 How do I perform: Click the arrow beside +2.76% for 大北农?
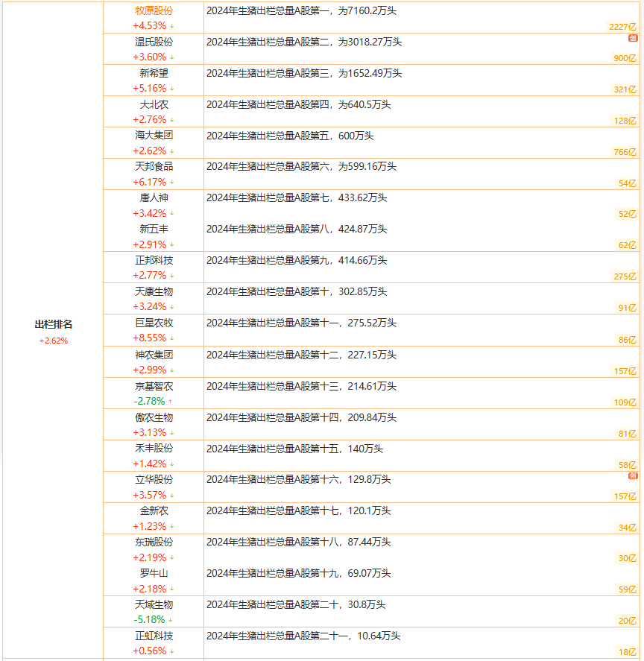coord(171,120)
